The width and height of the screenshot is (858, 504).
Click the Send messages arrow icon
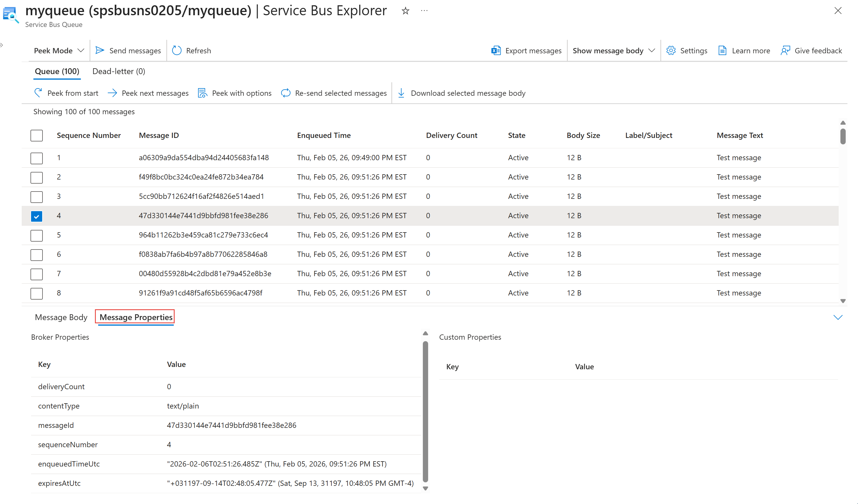pos(100,50)
